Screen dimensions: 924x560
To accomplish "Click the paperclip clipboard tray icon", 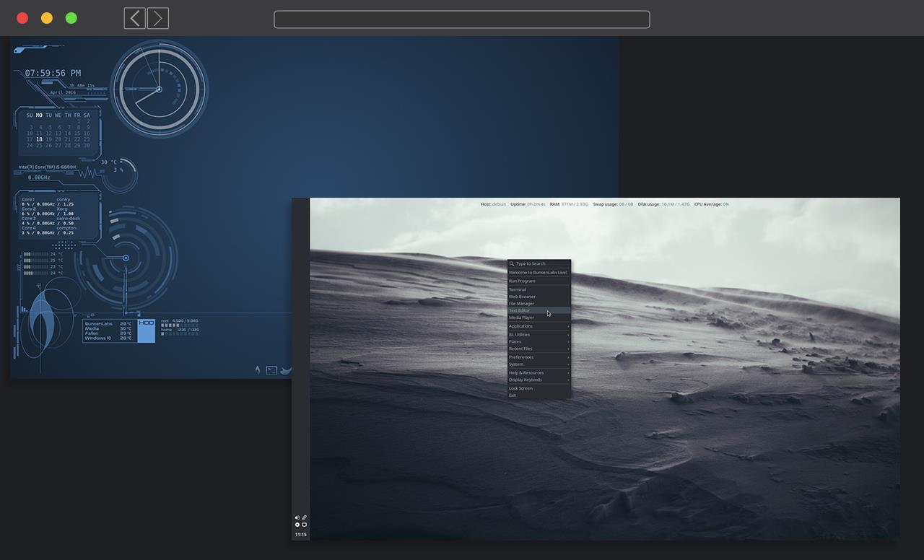I will point(304,517).
